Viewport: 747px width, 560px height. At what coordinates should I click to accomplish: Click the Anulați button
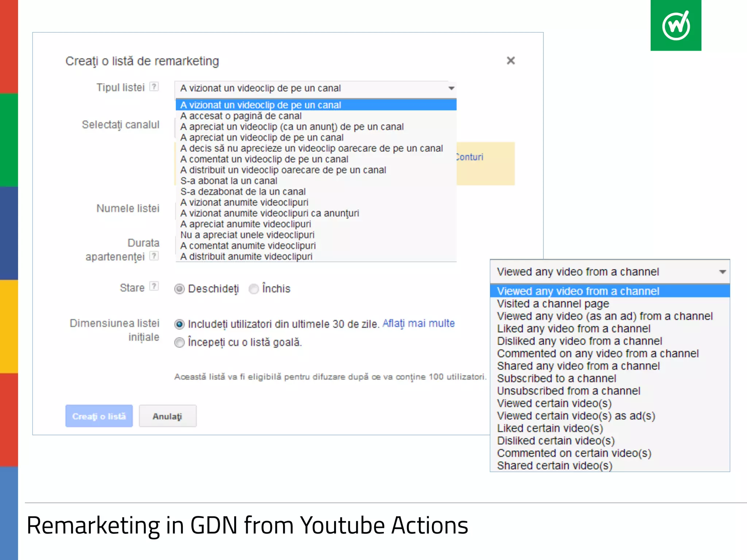[x=167, y=416]
